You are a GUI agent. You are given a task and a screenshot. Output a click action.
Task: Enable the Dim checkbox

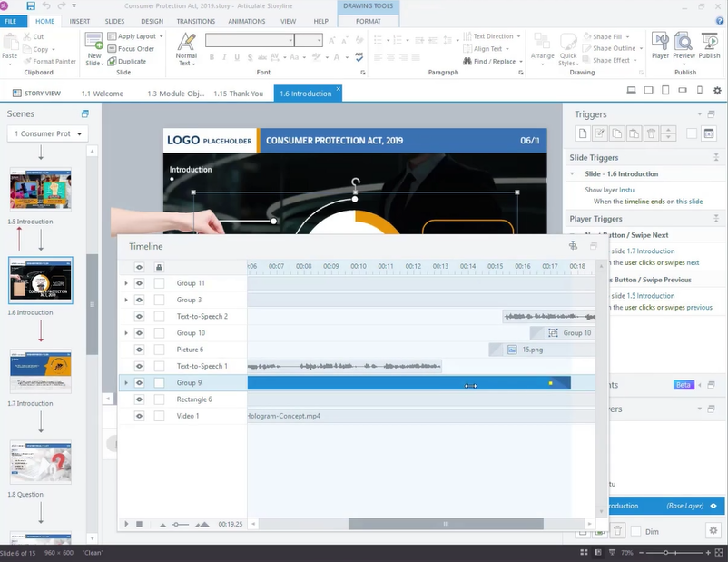pos(635,531)
